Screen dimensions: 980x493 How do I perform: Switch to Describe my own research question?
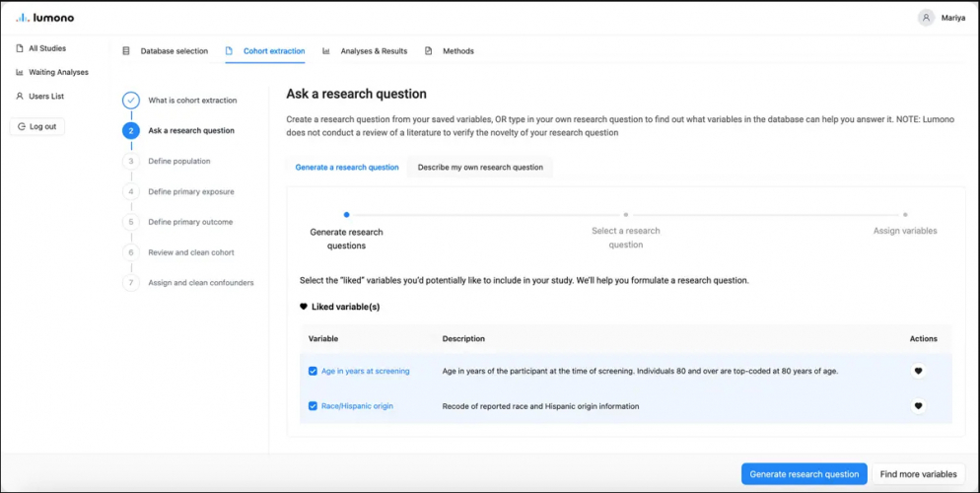(480, 168)
